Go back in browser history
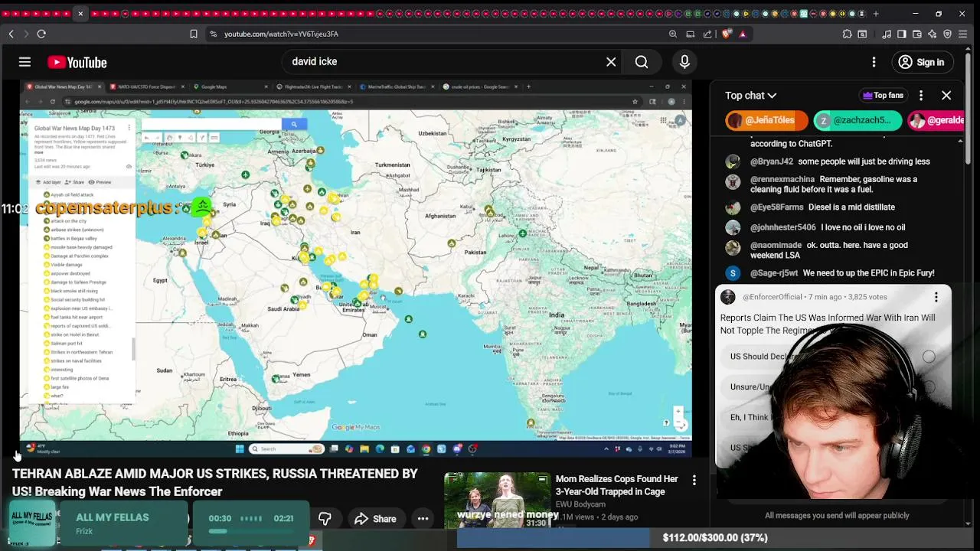Image resolution: width=980 pixels, height=551 pixels. point(11,34)
